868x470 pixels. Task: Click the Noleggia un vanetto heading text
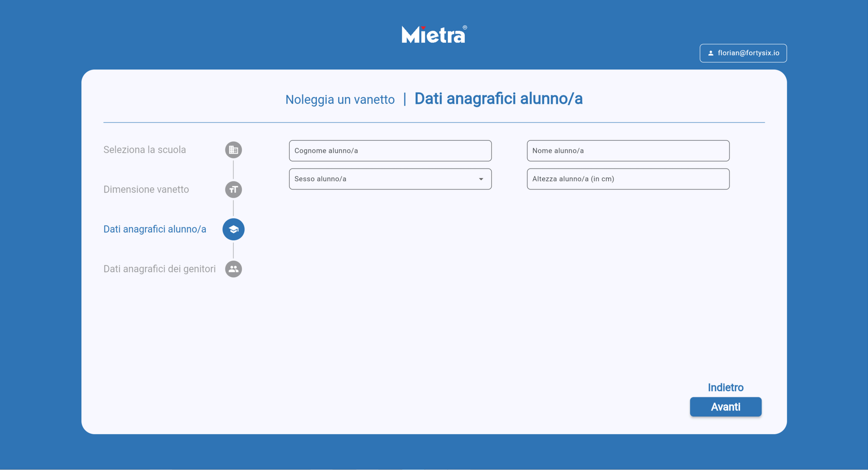click(x=340, y=100)
